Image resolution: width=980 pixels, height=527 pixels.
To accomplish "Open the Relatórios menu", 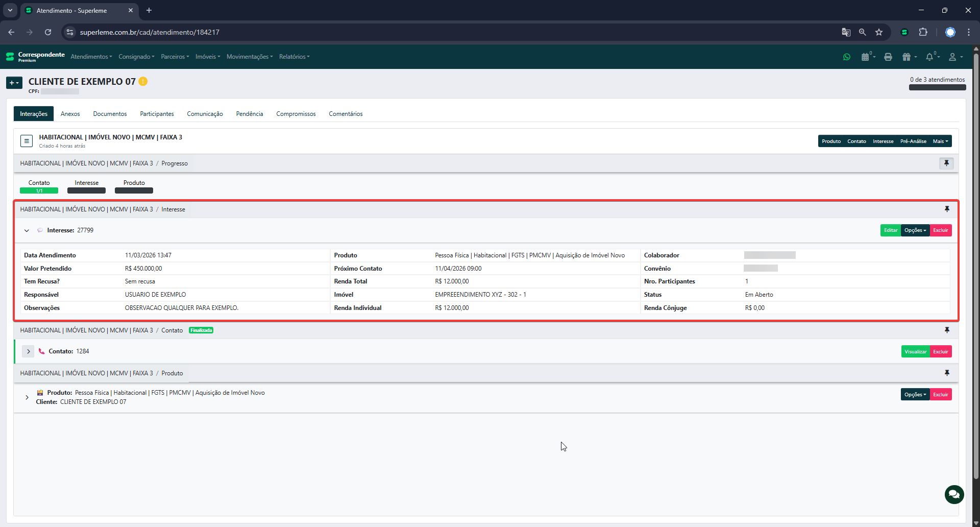I will pyautogui.click(x=294, y=57).
